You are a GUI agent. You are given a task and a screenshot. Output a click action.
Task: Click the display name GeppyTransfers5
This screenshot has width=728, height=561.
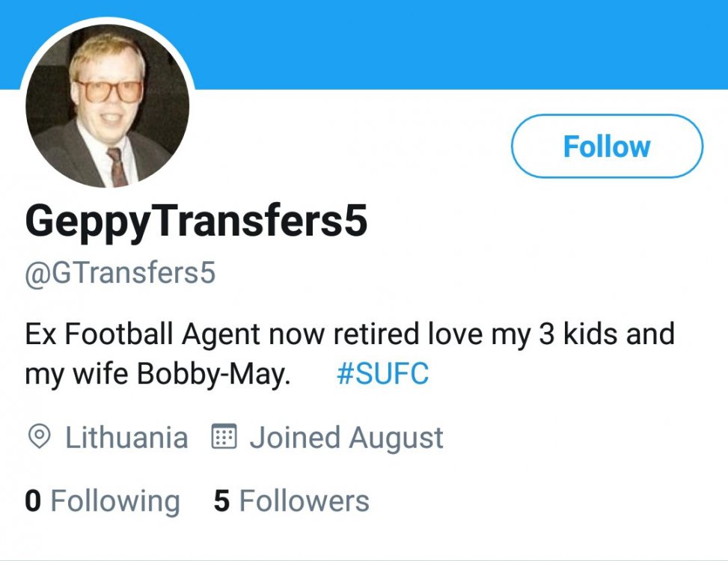coord(195,221)
